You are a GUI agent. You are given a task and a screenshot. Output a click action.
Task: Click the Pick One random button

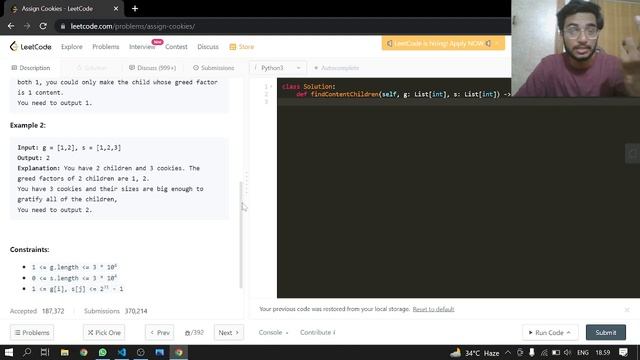pos(104,333)
